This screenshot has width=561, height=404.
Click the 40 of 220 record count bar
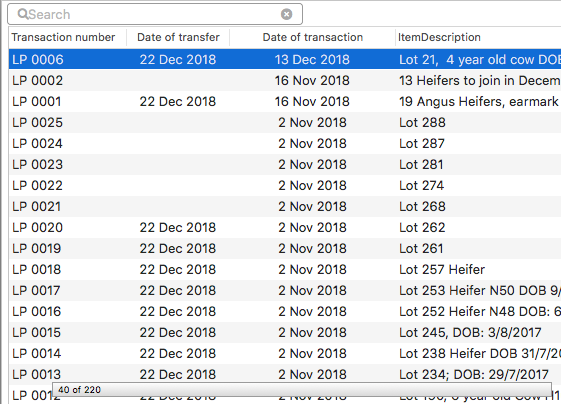click(x=302, y=389)
